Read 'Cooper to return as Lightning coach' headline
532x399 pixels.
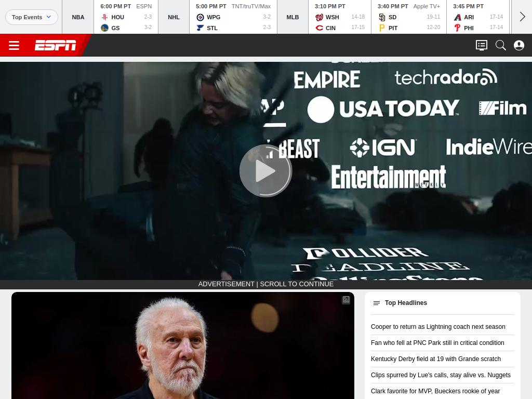(x=438, y=327)
